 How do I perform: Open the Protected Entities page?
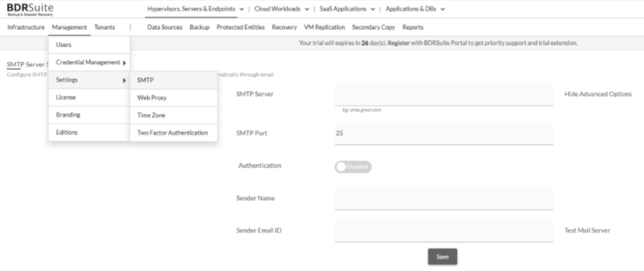241,27
